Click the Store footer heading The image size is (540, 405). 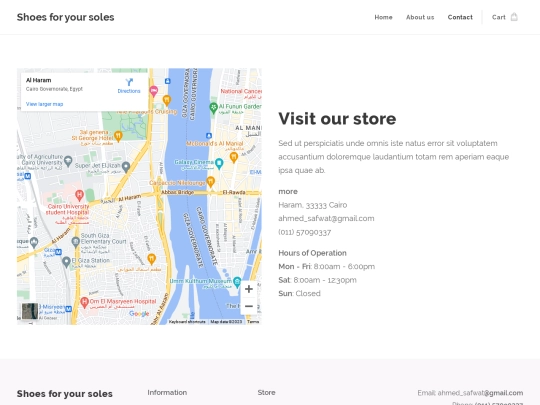pyautogui.click(x=266, y=393)
